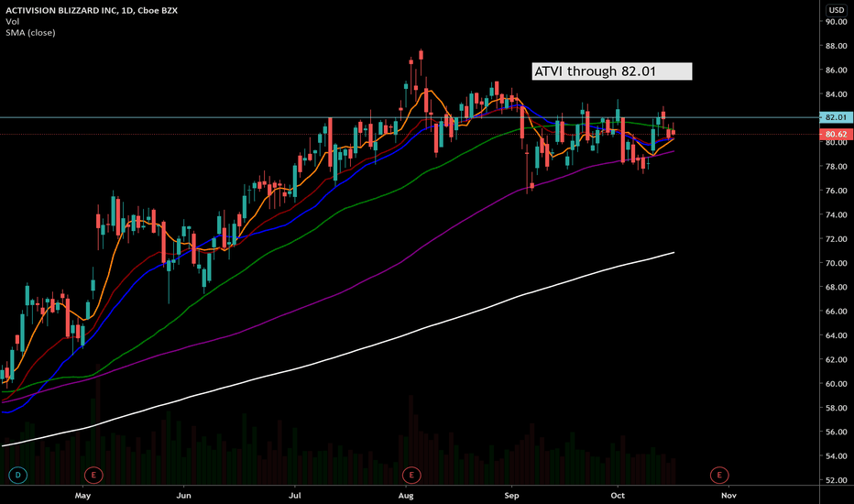Viewport: 854px width, 504px height.
Task: Click the 54.00 price axis label
Action: (x=836, y=456)
